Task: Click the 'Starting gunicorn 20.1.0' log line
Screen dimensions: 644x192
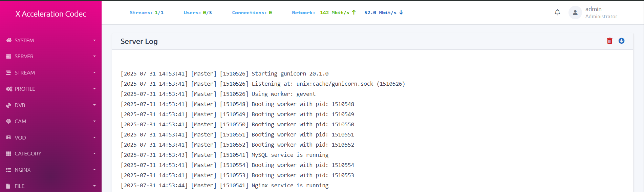Action: coord(224,74)
